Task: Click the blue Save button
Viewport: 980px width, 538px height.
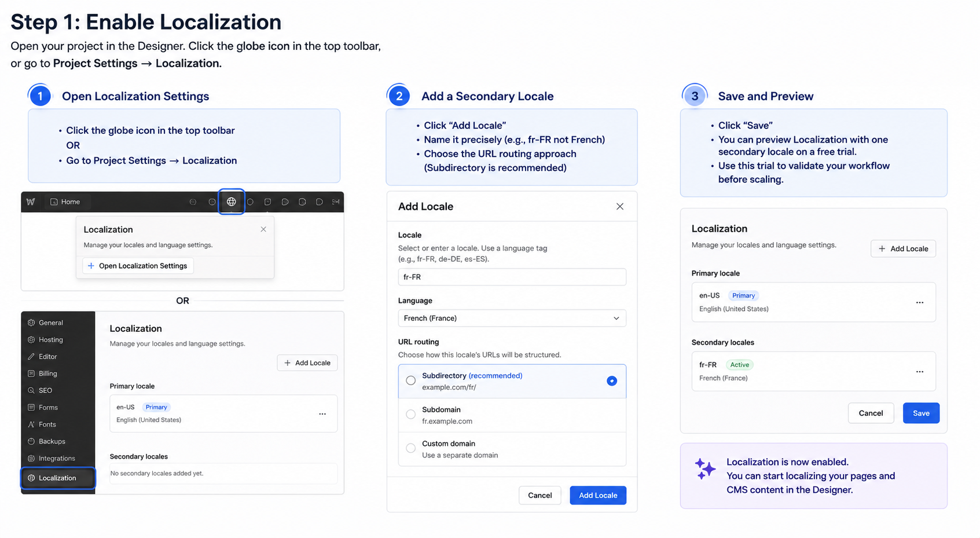Action: click(x=921, y=413)
